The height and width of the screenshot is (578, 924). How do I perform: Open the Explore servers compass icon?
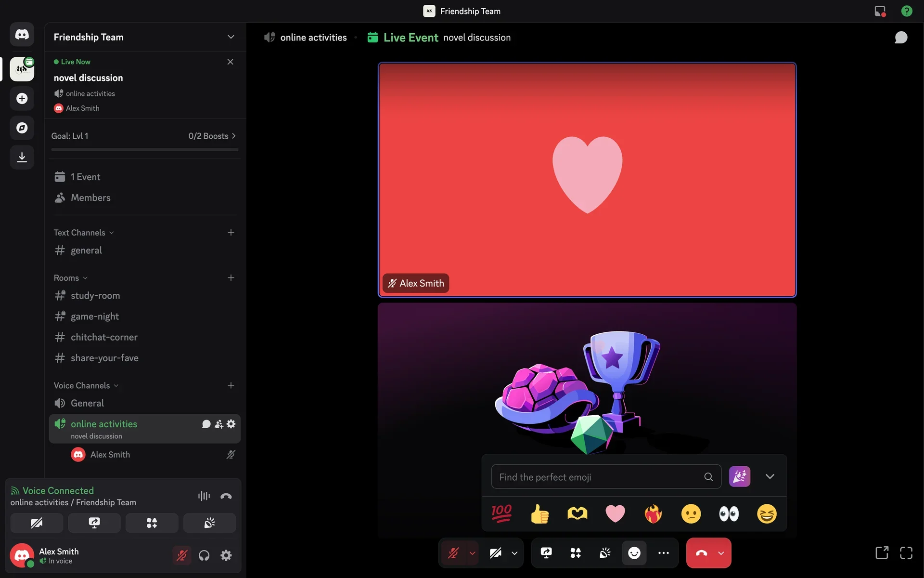click(22, 128)
